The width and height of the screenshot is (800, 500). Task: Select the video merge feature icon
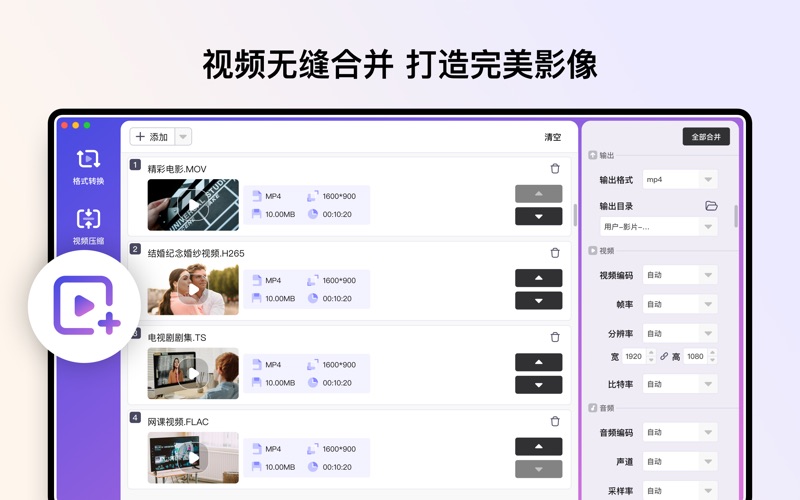(x=85, y=306)
